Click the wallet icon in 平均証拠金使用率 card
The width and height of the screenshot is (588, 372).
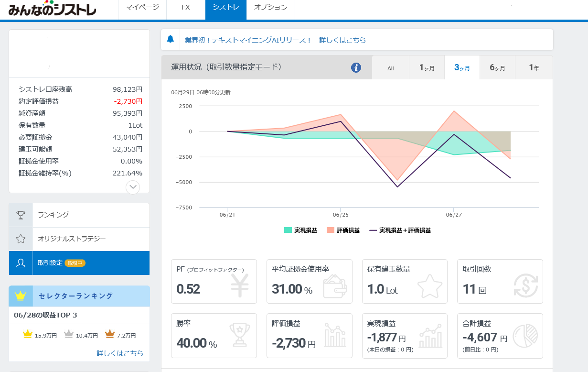click(335, 285)
